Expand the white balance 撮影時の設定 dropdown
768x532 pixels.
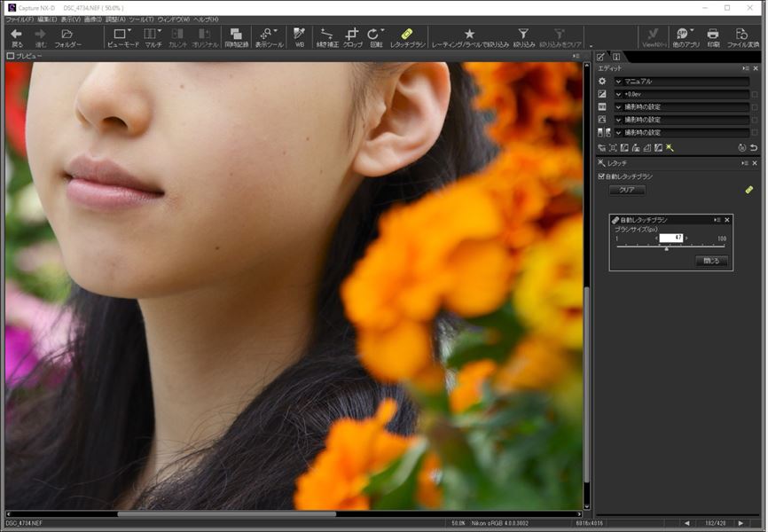click(x=682, y=106)
